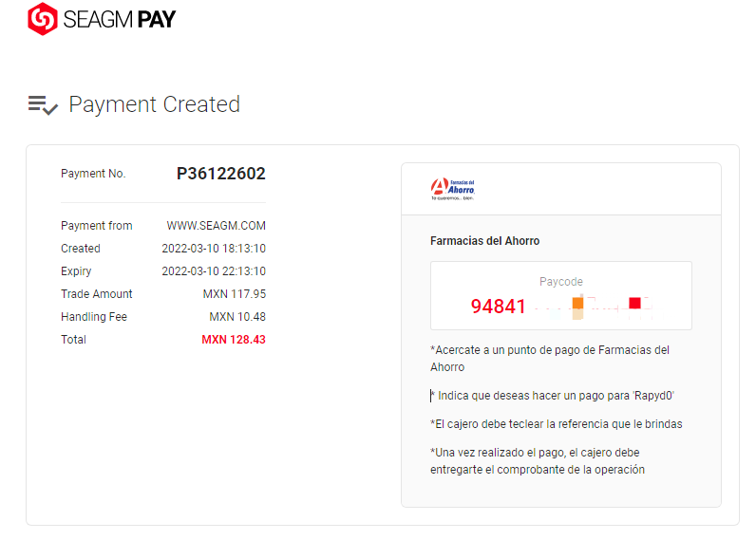The image size is (756, 540).
Task: Click the Payment from label
Action: (97, 226)
